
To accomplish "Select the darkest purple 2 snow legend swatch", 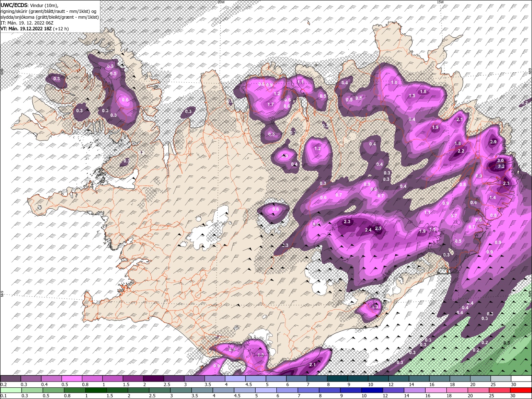I will click(x=154, y=378).
